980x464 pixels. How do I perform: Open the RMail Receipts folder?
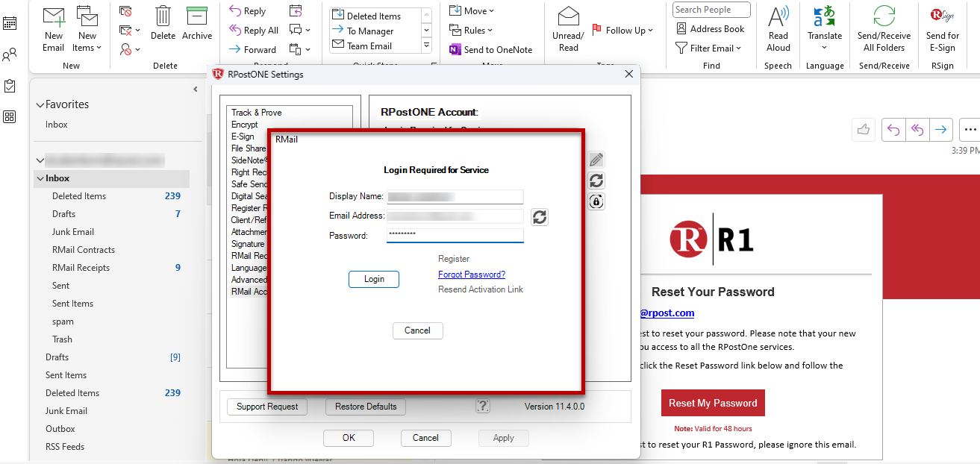click(x=81, y=268)
